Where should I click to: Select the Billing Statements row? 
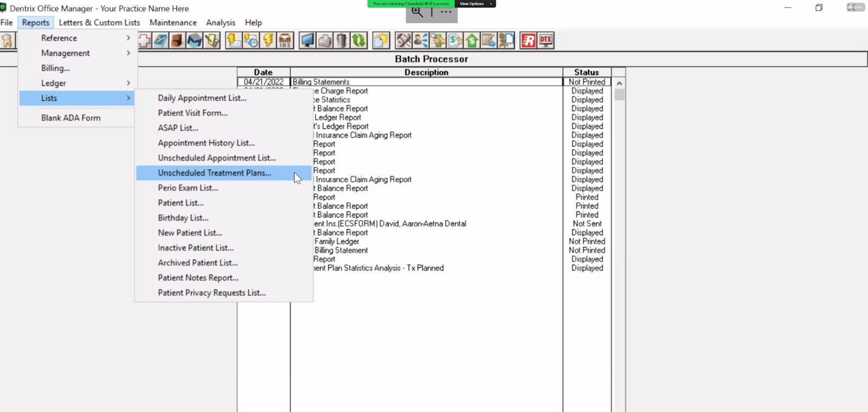[424, 82]
